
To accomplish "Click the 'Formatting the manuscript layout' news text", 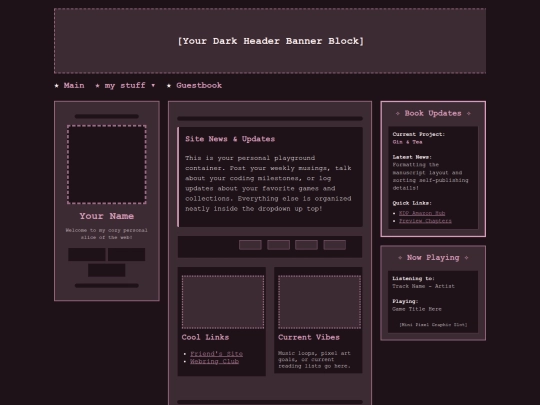I will (430, 176).
